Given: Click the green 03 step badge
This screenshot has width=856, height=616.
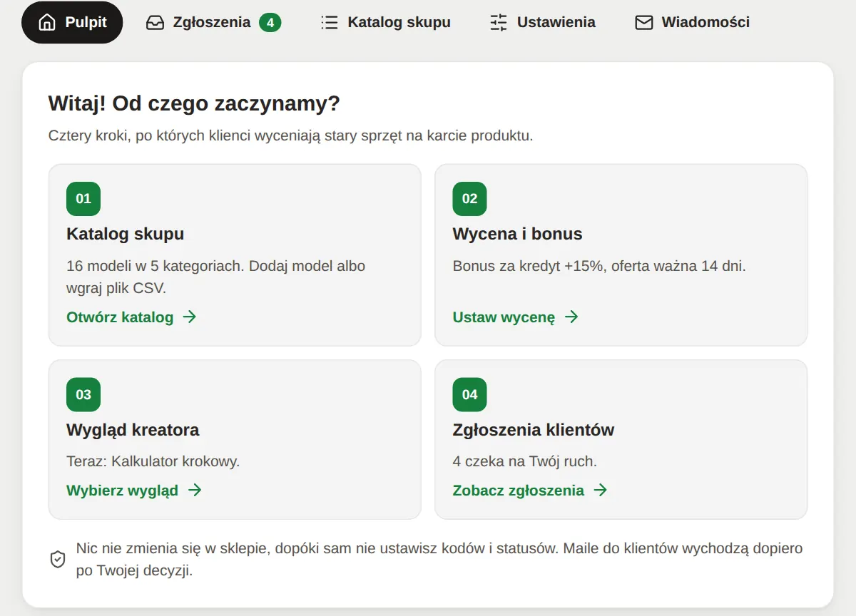Looking at the screenshot, I should 83,394.
